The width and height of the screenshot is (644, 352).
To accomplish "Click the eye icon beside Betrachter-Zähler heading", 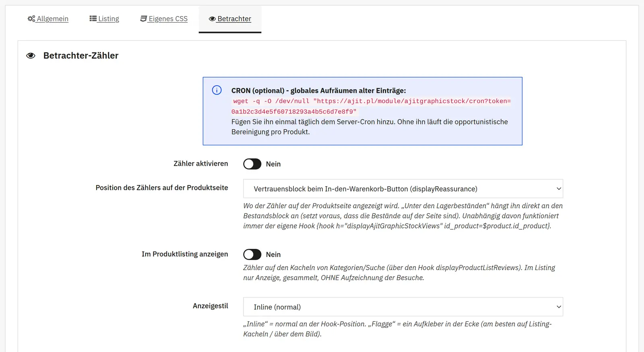I will tap(31, 56).
